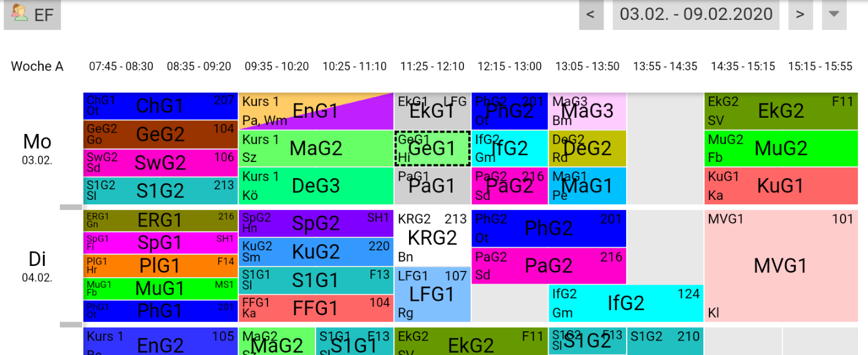868x355 pixels.
Task: Advance to the next week
Action: point(800,14)
